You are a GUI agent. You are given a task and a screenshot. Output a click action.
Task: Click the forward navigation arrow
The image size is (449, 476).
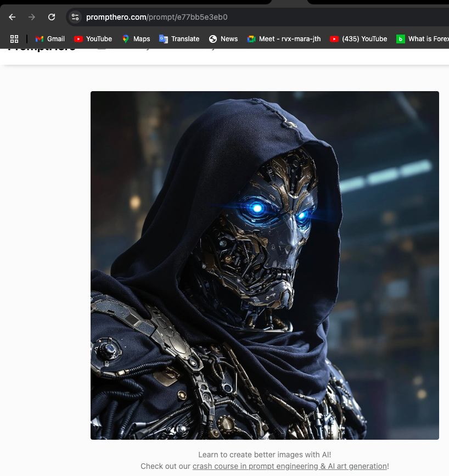(x=32, y=17)
